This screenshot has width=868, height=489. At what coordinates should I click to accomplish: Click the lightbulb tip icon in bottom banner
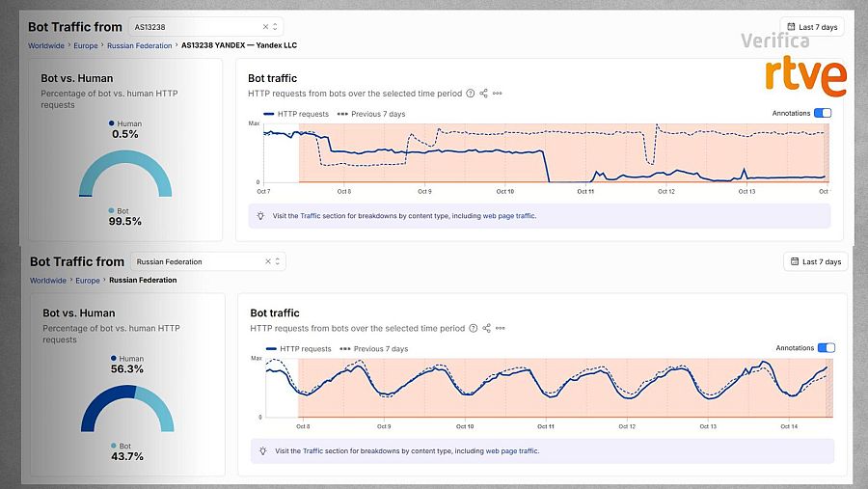263,450
